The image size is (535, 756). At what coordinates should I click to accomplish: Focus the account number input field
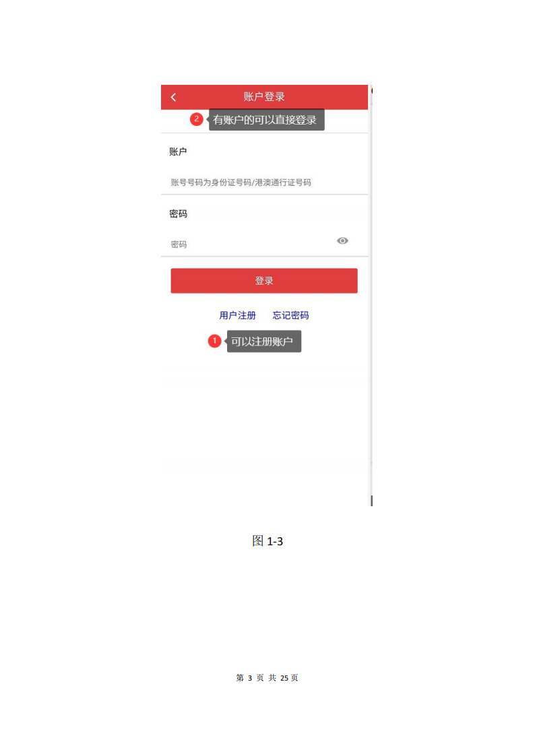264,182
